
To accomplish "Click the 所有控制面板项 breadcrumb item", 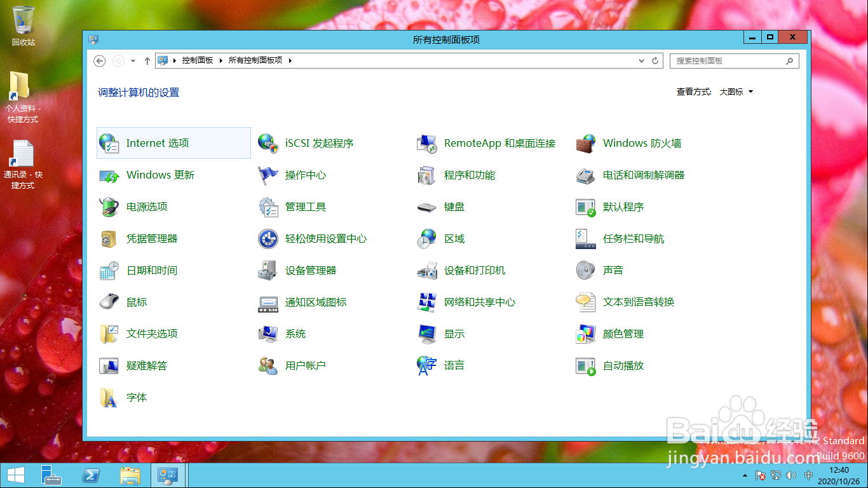I will 255,61.
